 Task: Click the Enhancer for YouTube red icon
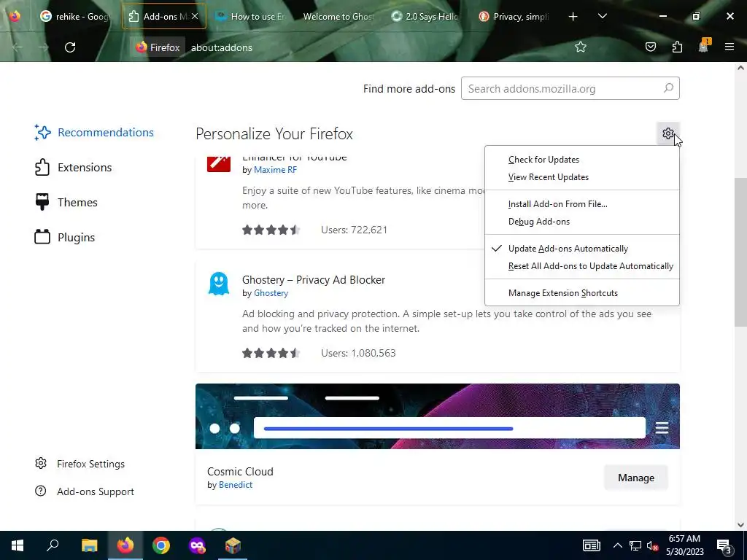(219, 163)
